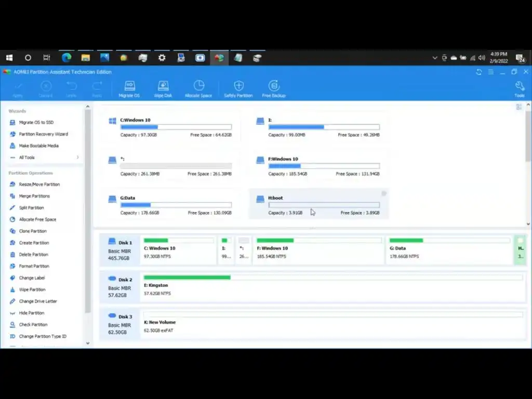Select C: Windows 10 block on Disk 1
This screenshot has height=399, width=532.
pos(179,250)
